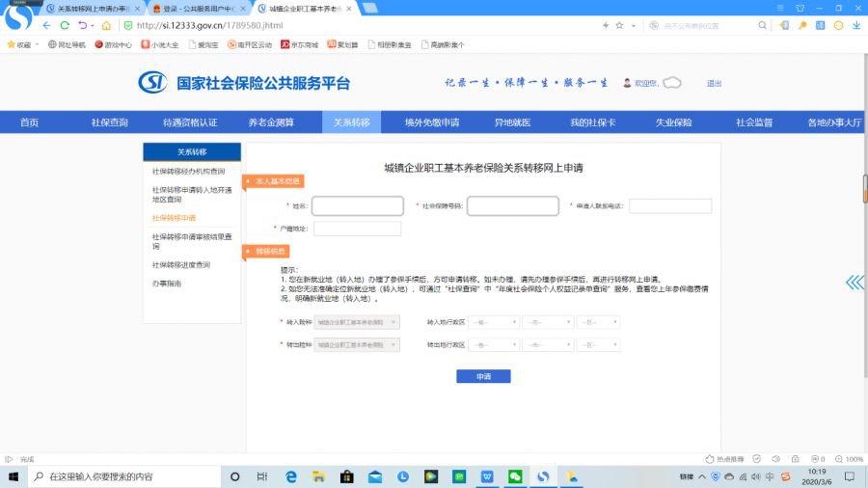This screenshot has height=488, width=868.
Task: Click the double-chevron collapse arrow on right edge
Action: point(854,283)
